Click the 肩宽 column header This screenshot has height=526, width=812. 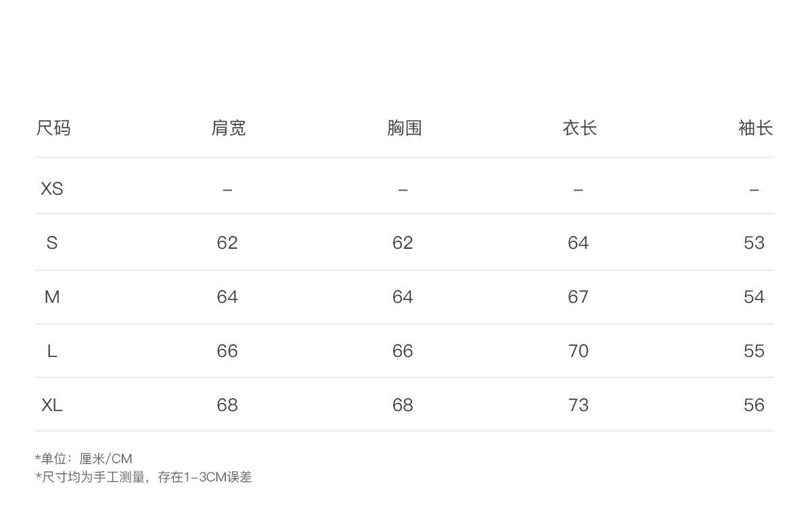(228, 128)
